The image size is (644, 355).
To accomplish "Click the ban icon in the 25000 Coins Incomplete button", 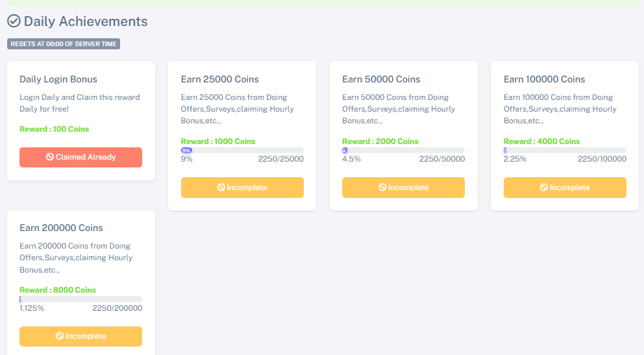I will pos(221,188).
